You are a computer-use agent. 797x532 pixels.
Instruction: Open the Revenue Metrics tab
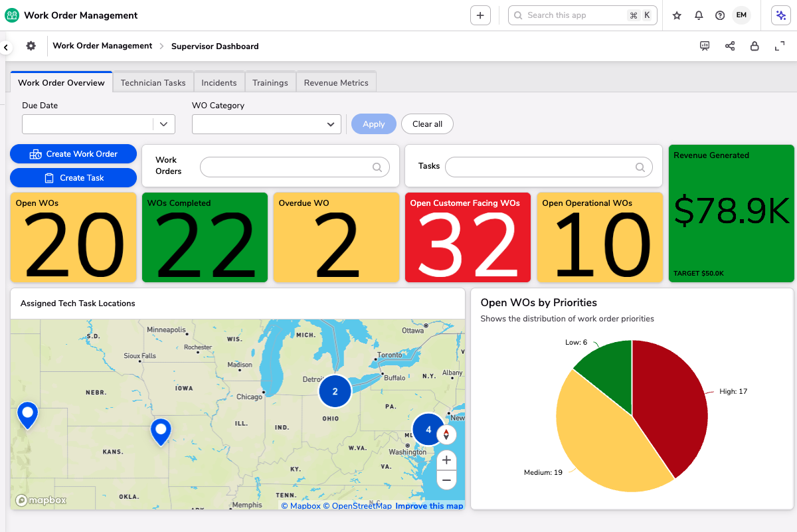[336, 83]
